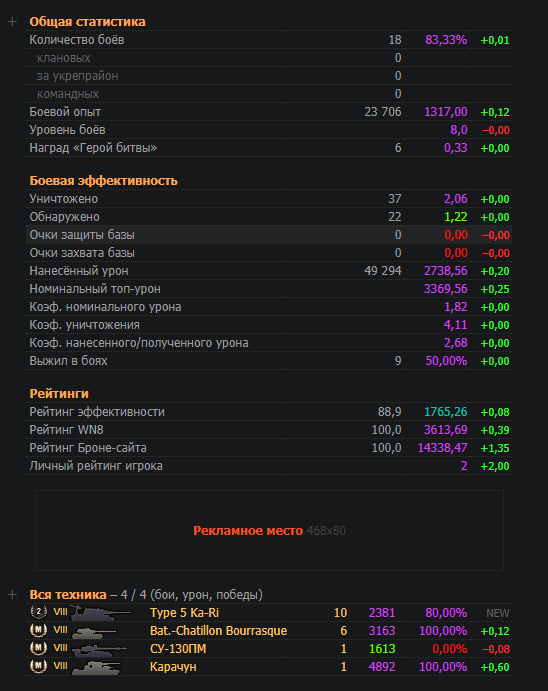Expand the Вся техника section plus icon
Viewport: 548px width, 691px height.
point(12,595)
